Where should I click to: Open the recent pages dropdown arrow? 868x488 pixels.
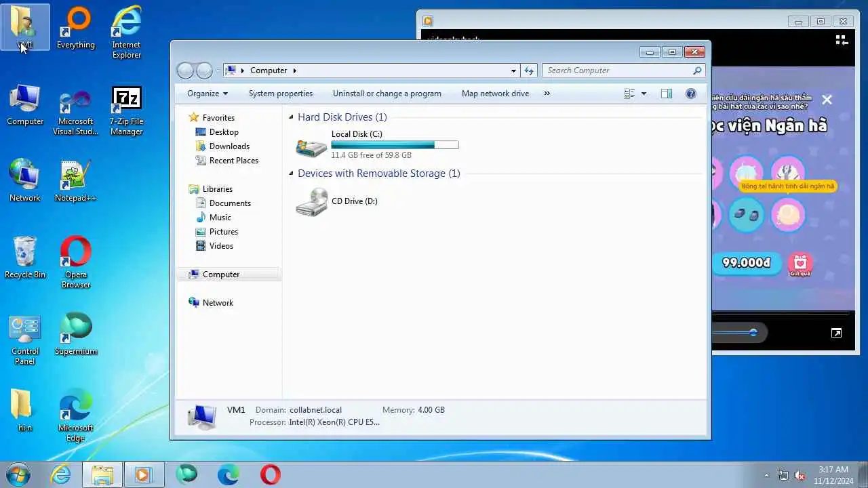[218, 70]
